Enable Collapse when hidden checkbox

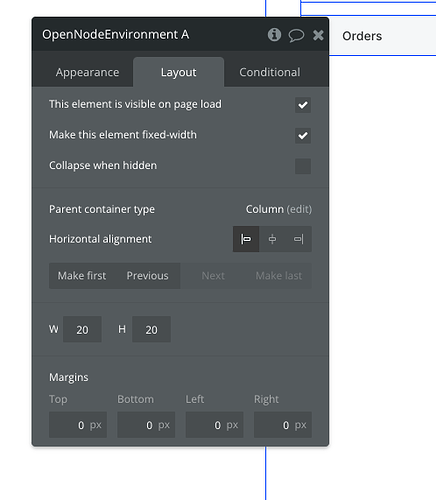[303, 166]
